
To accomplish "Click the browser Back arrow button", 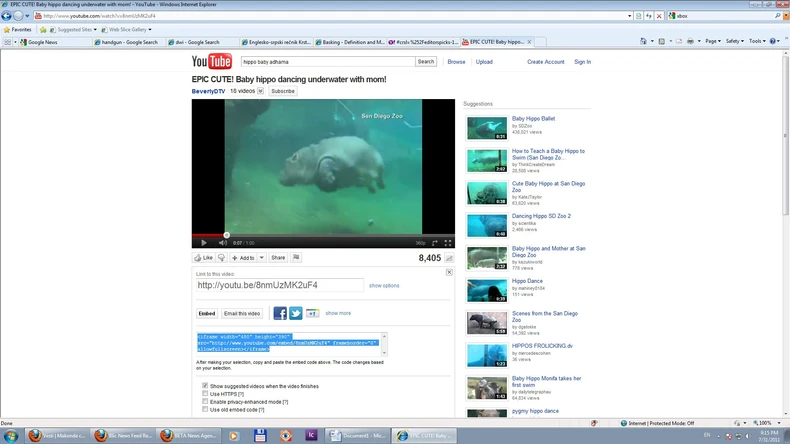I will pyautogui.click(x=6, y=16).
